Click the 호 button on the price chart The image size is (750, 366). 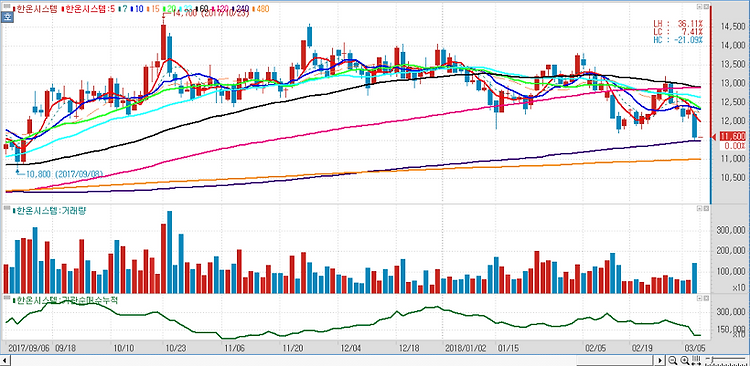(x=7, y=16)
